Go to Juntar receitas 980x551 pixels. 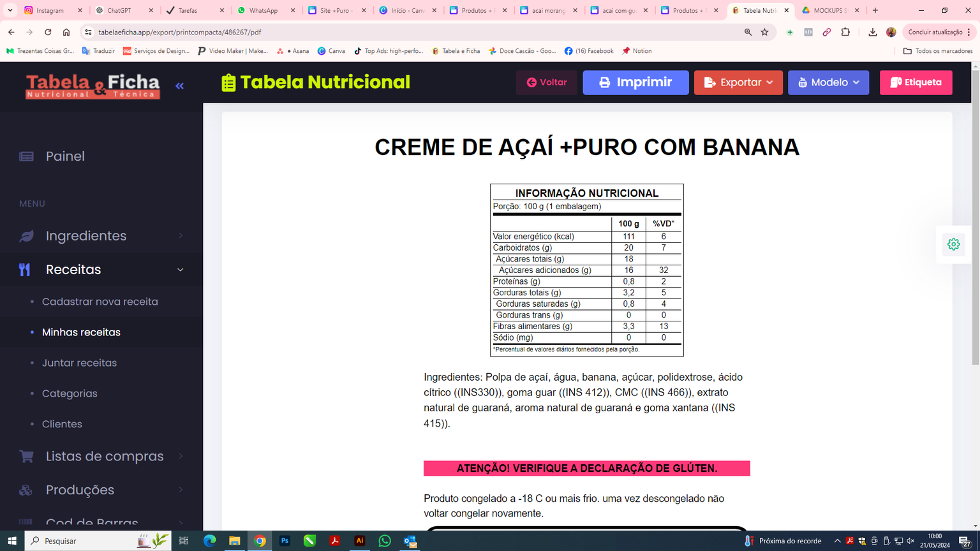79,363
